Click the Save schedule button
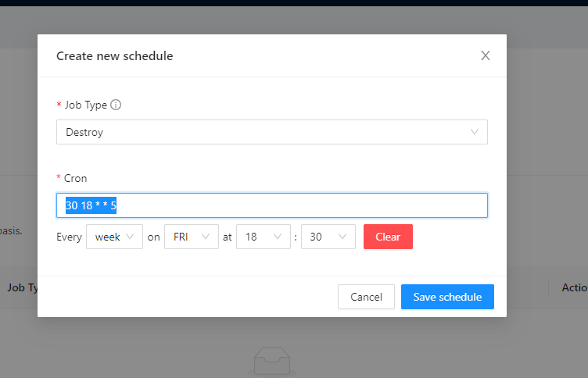Screen dimensions: 588x378 447,297
